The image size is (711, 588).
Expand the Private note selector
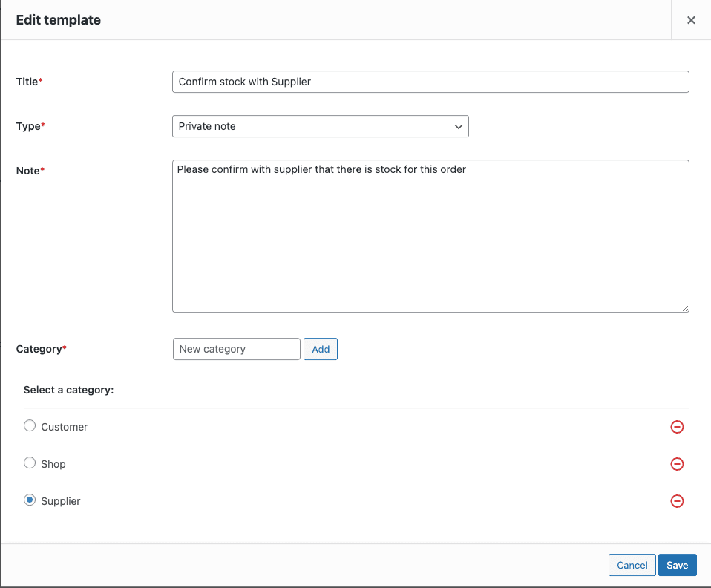click(320, 126)
